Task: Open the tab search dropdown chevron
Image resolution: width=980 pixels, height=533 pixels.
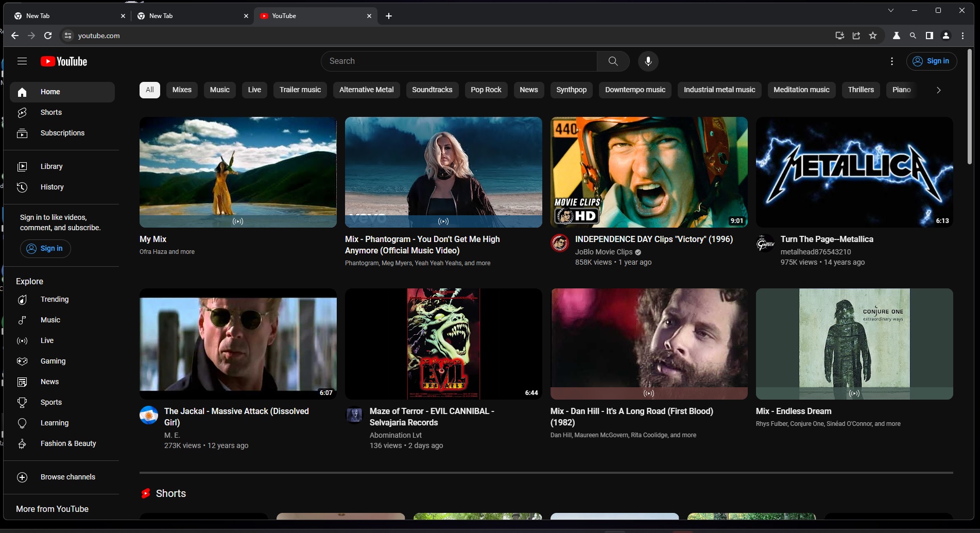Action: (890, 10)
